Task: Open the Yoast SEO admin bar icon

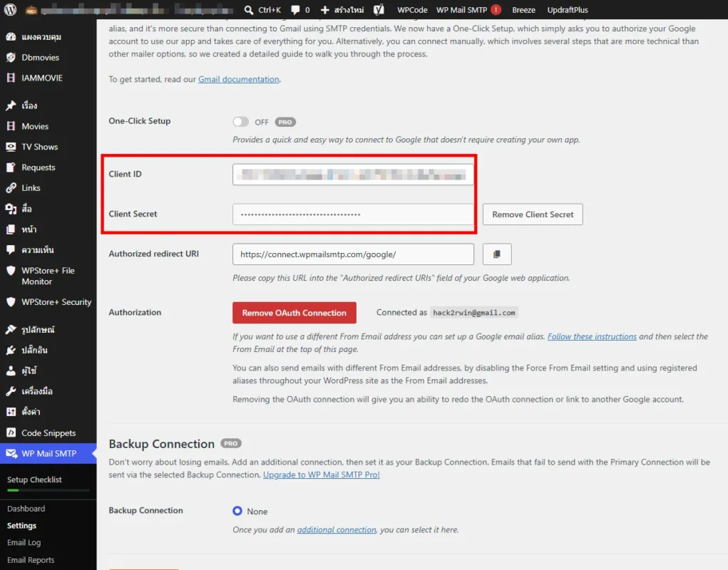Action: tap(379, 9)
